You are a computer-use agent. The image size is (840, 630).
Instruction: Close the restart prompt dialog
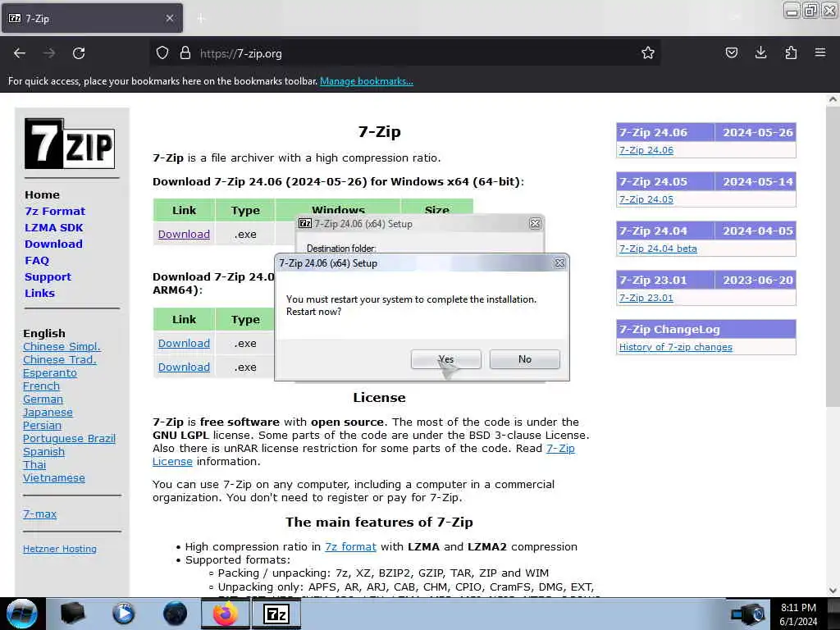coord(559,263)
